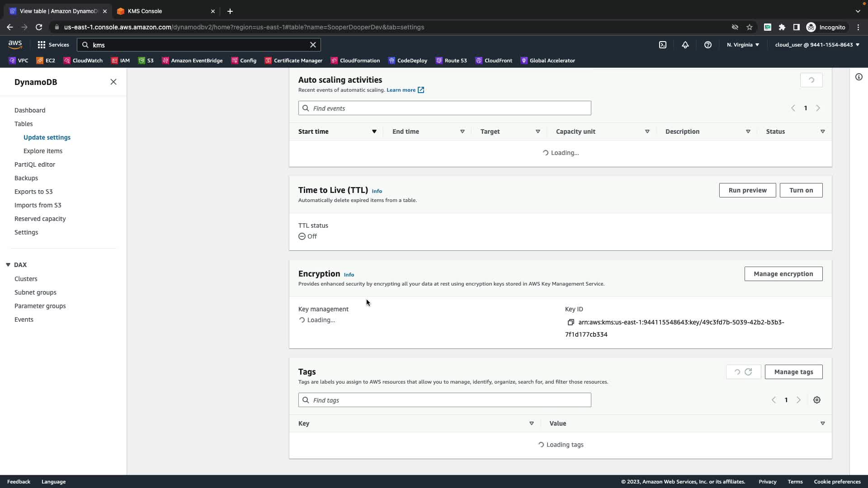This screenshot has height=488, width=868.
Task: Clear the kms search text
Action: click(x=313, y=45)
